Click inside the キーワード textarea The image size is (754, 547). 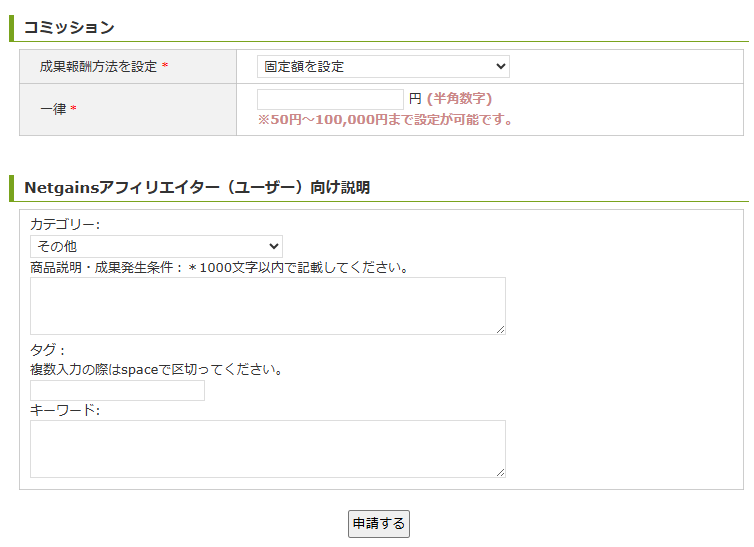[267, 448]
